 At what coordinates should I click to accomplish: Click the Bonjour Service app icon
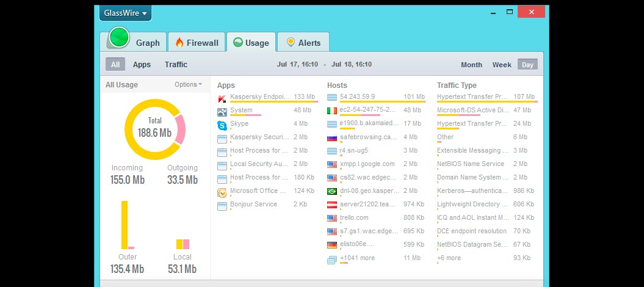[222, 206]
